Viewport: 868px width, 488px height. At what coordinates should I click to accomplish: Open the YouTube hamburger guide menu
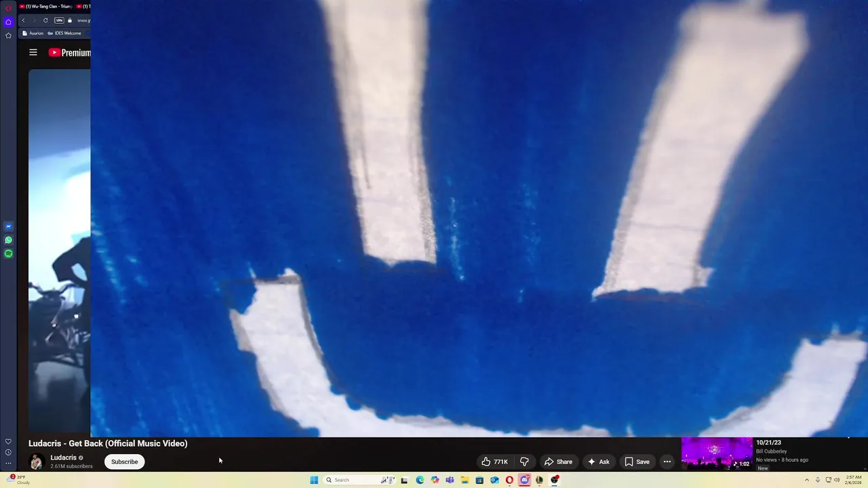point(33,52)
